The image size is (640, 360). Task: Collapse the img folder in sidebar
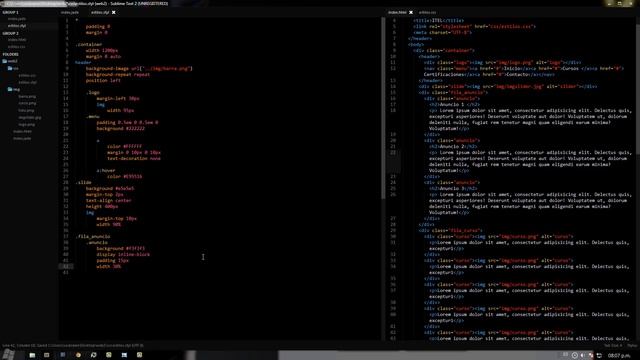pyautogui.click(x=13, y=89)
